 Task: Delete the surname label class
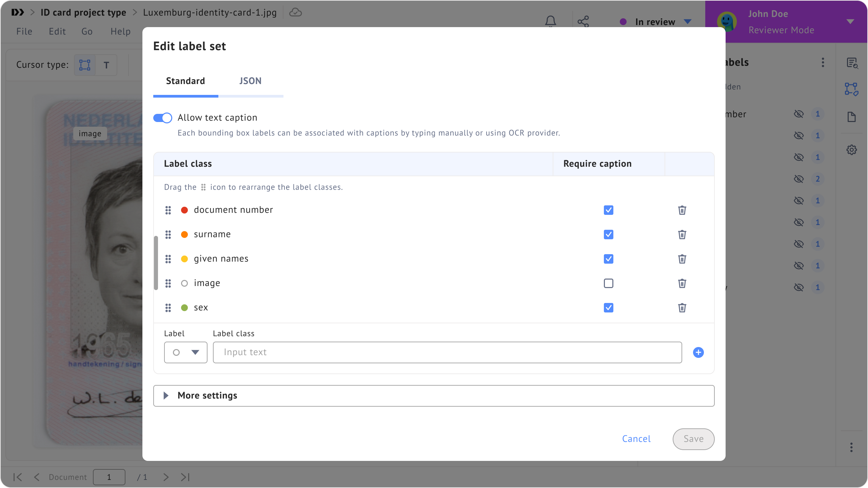[x=682, y=235]
